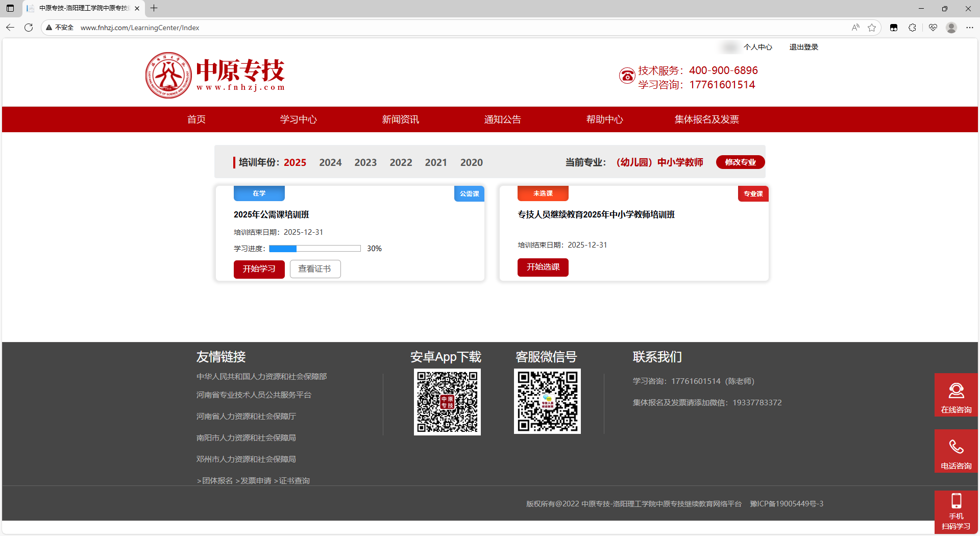
Task: Click 培训结束日期 in 2025年公需课培训班 card
Action: (x=278, y=232)
